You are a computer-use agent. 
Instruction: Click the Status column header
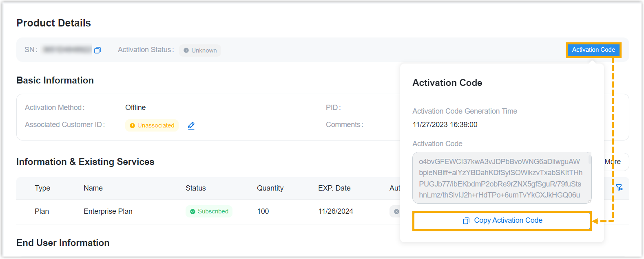click(x=195, y=188)
